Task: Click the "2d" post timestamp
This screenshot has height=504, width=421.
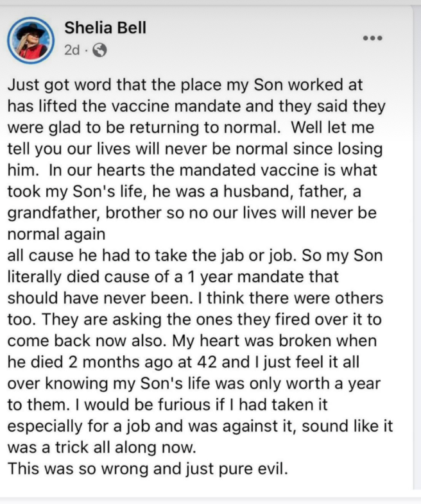Action: (x=73, y=50)
